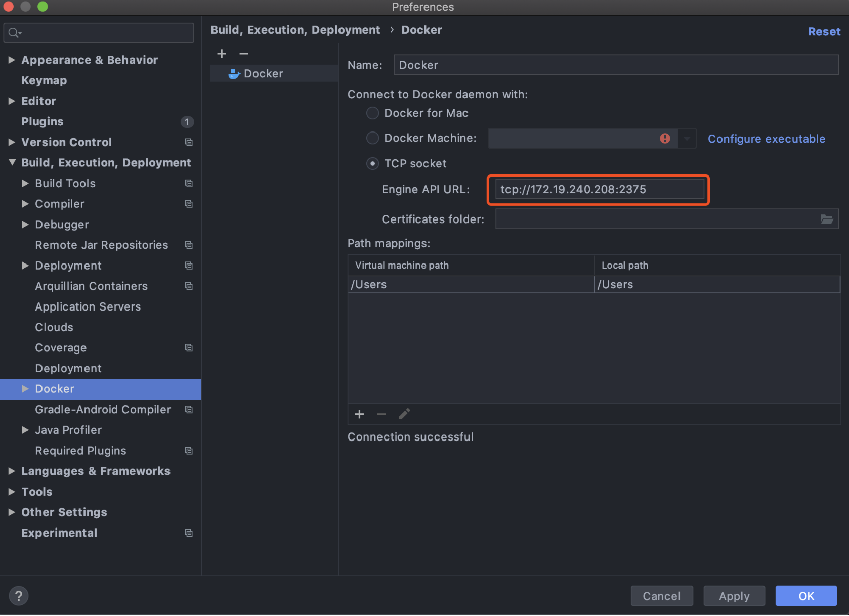Edit the path mapping with the pencil icon
This screenshot has width=849, height=616.
pyautogui.click(x=404, y=414)
